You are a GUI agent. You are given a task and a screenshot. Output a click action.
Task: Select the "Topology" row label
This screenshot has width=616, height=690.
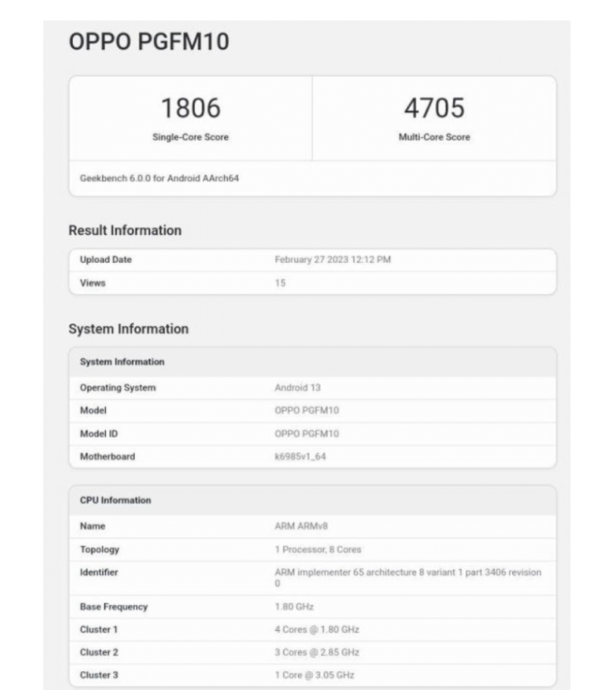click(99, 550)
